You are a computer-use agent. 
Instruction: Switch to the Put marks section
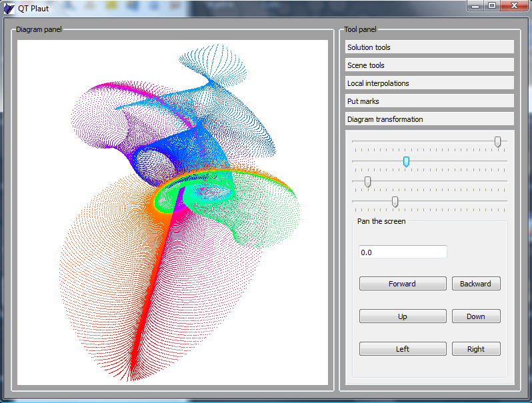[x=429, y=101]
